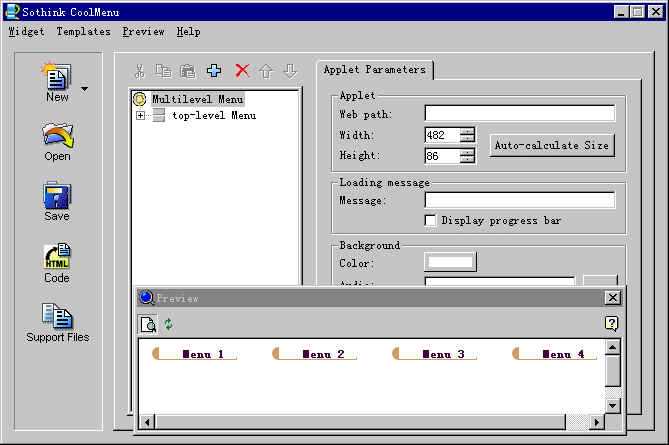Enable the Display progress bar checkbox
Screen dimensions: 669x445
click(x=430, y=220)
